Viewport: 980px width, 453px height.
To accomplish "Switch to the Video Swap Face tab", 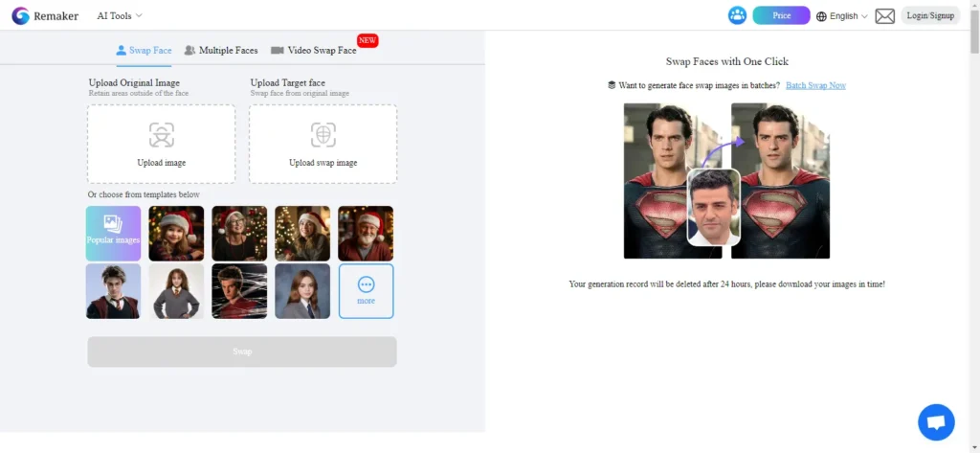I will click(x=314, y=50).
